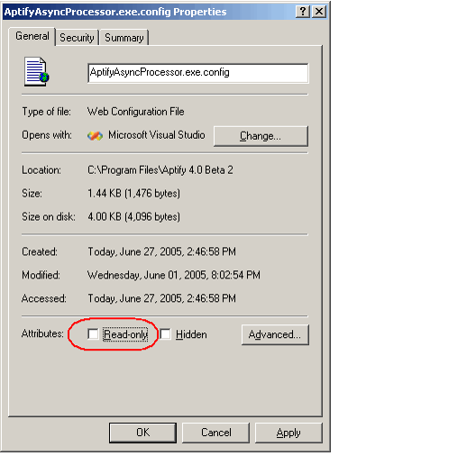The image size is (476, 465).
Task: Enable the Read-only attribute checkbox
Action: coord(93,333)
